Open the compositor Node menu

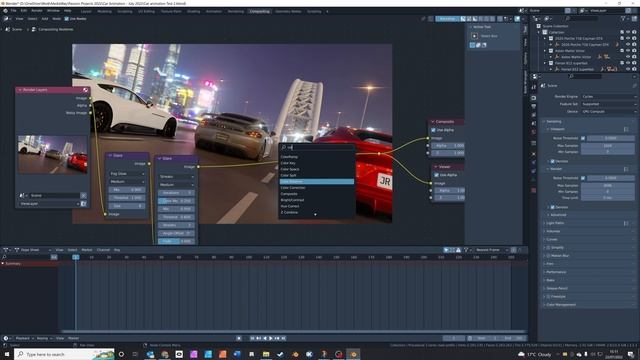pos(56,19)
